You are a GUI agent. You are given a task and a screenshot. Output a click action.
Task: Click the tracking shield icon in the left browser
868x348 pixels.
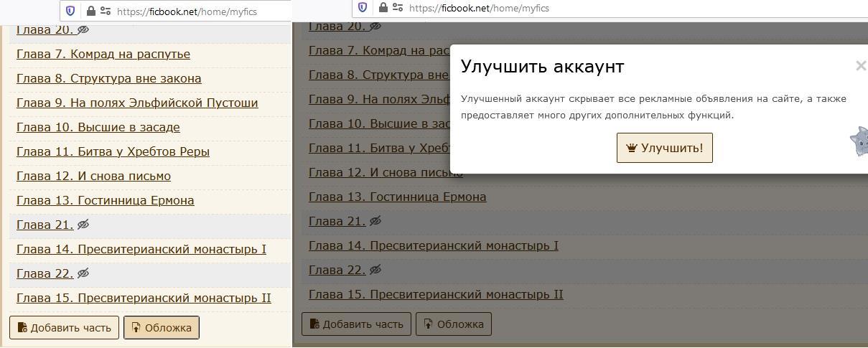(70, 11)
